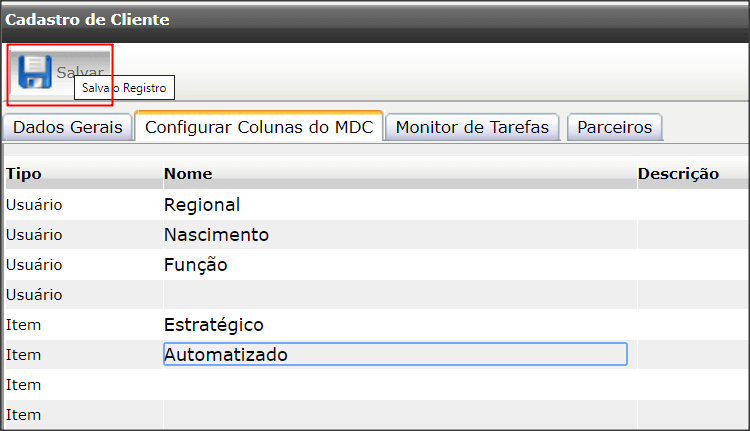Click the empty Nome field of third Item row

click(395, 385)
